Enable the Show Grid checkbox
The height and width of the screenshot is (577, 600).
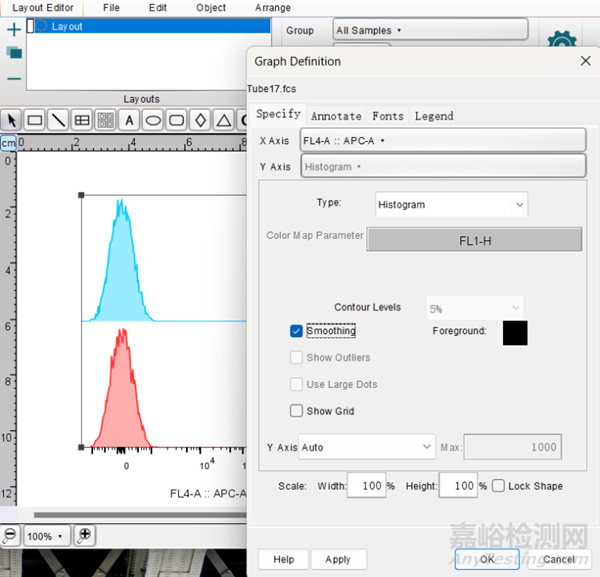click(297, 411)
